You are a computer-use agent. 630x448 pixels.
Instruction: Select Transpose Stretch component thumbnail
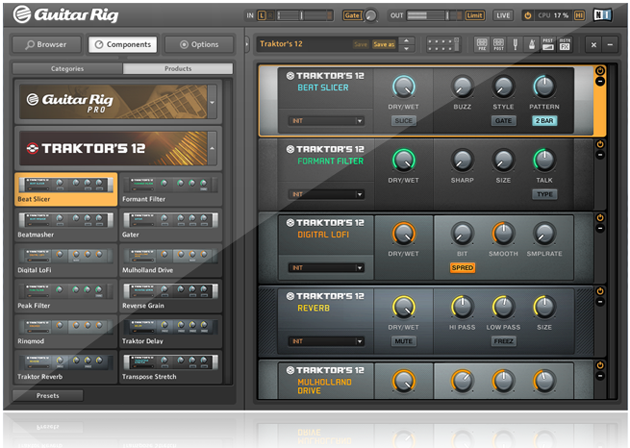pyautogui.click(x=170, y=367)
